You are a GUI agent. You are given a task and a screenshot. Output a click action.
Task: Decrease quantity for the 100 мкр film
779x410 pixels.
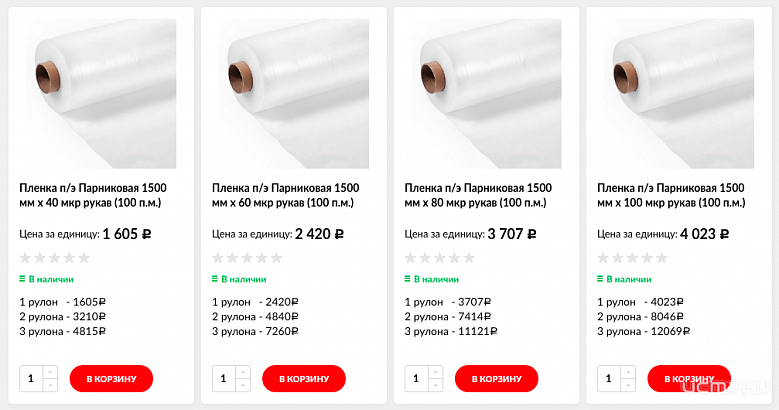click(629, 385)
